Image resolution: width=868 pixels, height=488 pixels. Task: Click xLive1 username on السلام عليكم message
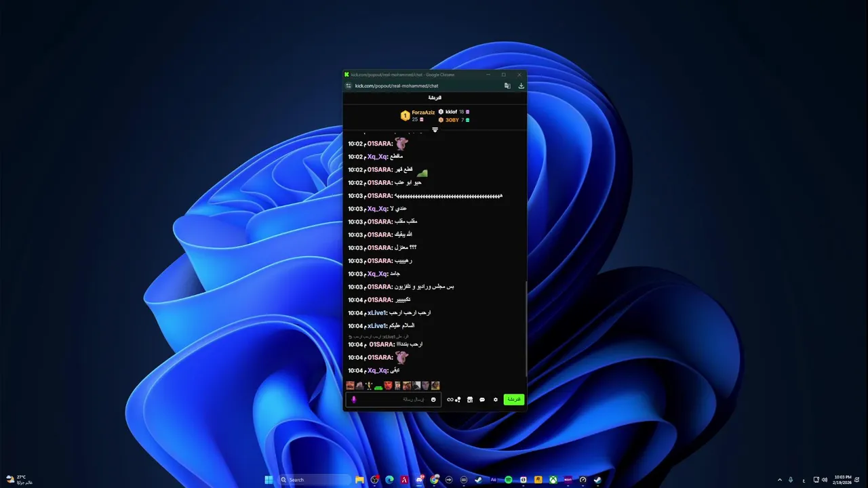click(377, 326)
